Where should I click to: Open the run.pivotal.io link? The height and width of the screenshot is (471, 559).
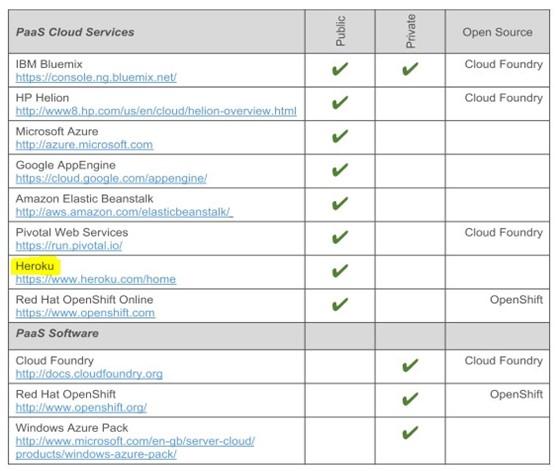pyautogui.click(x=69, y=246)
